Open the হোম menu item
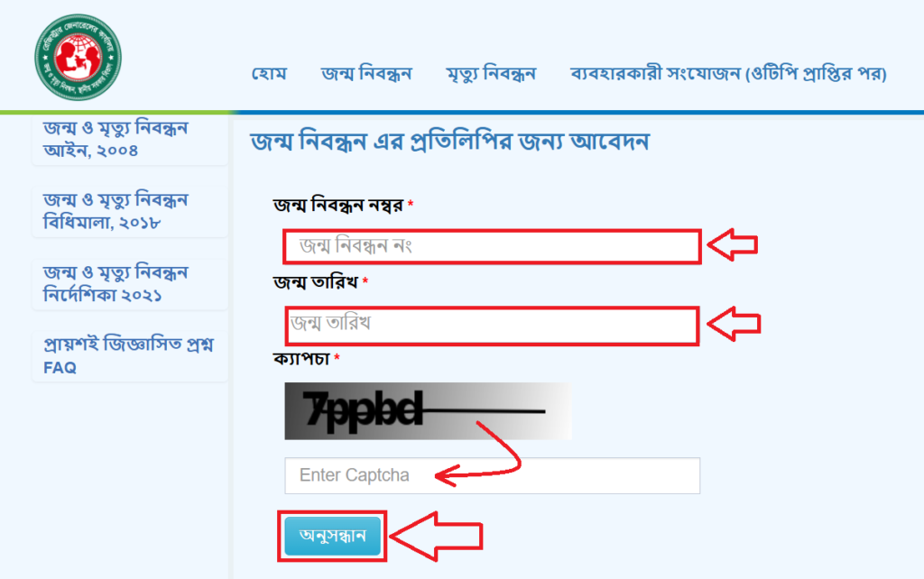The width and height of the screenshot is (924, 579). coord(269,74)
